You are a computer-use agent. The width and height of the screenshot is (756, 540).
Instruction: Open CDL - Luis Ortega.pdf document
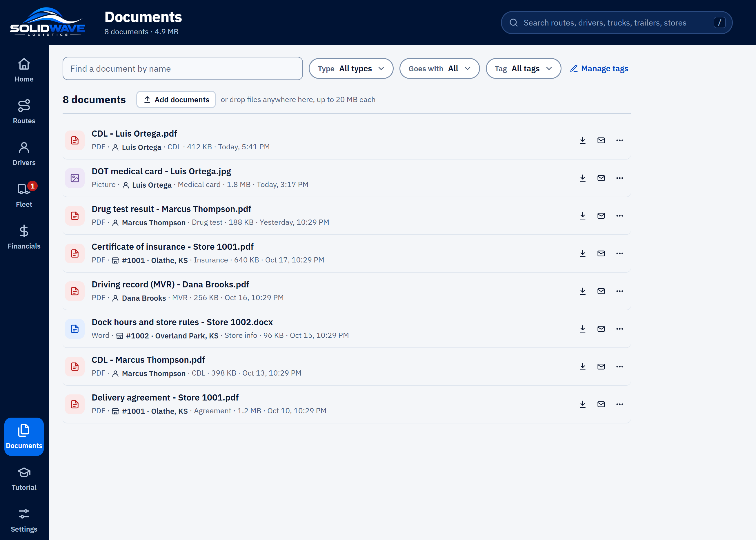pyautogui.click(x=134, y=134)
